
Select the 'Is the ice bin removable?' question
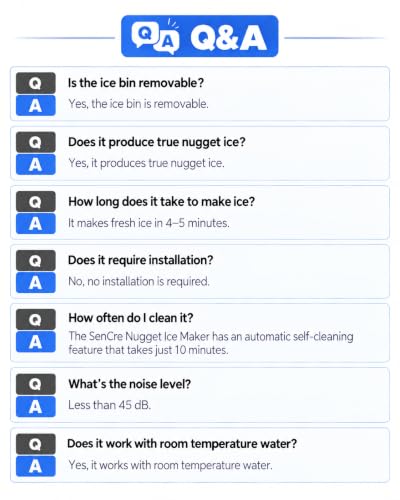(136, 83)
